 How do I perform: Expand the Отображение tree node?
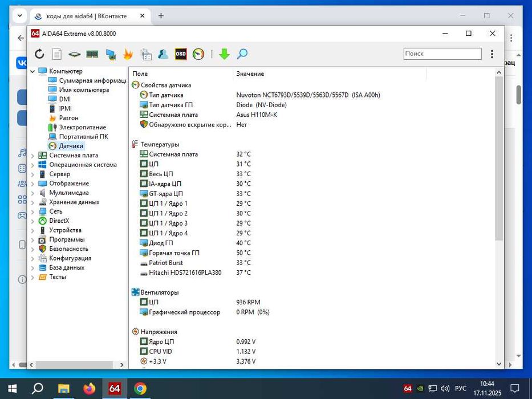[x=33, y=184]
